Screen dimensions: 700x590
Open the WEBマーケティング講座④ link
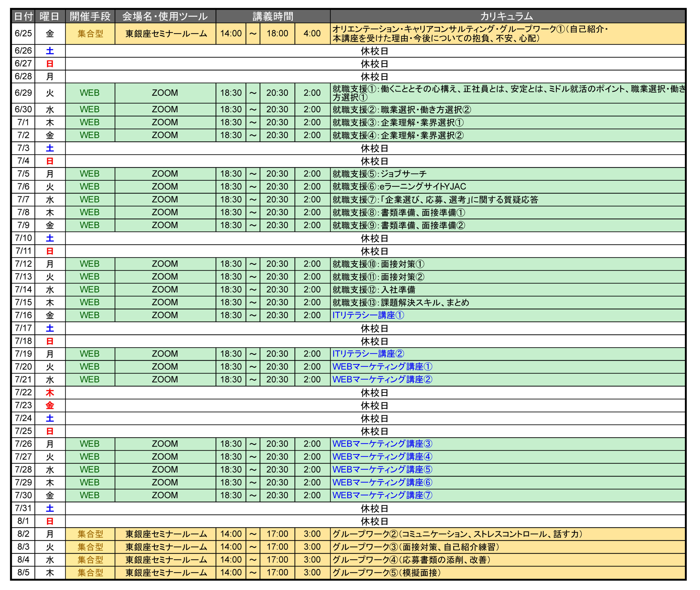click(382, 457)
